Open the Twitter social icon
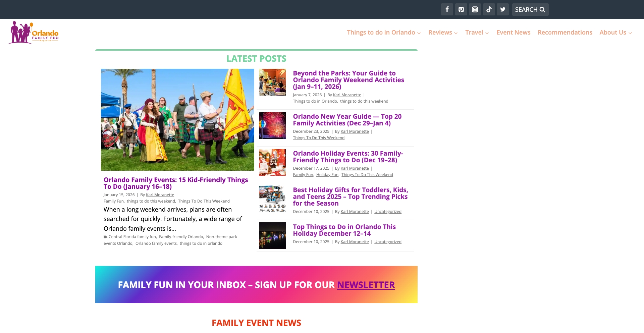 pos(502,9)
